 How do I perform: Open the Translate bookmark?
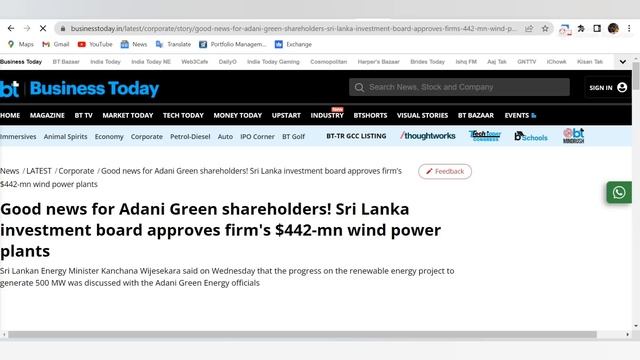click(x=173, y=44)
